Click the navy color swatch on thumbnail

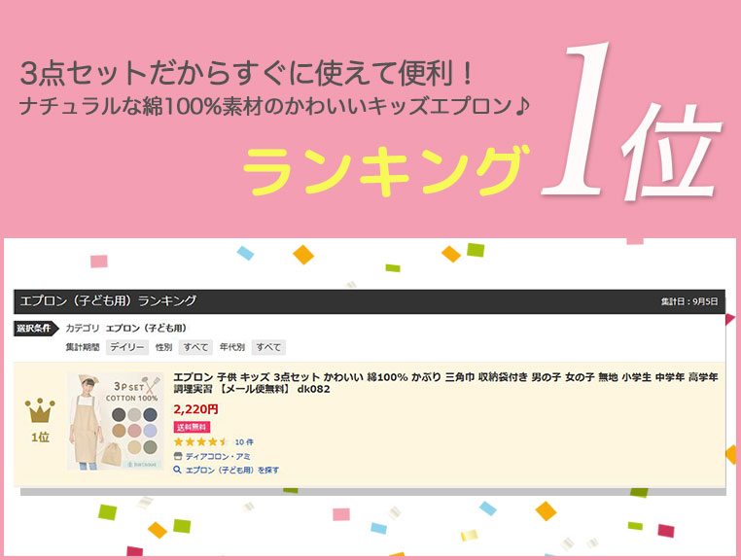pos(151,415)
